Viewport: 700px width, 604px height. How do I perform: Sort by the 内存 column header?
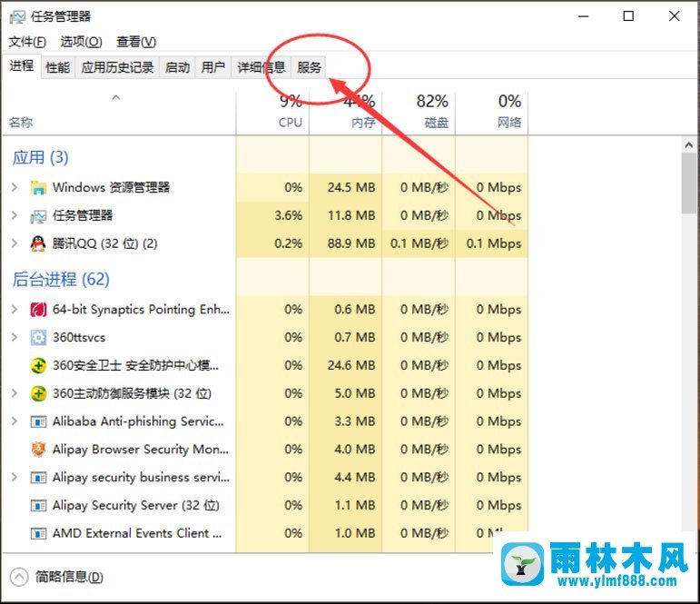(346, 114)
